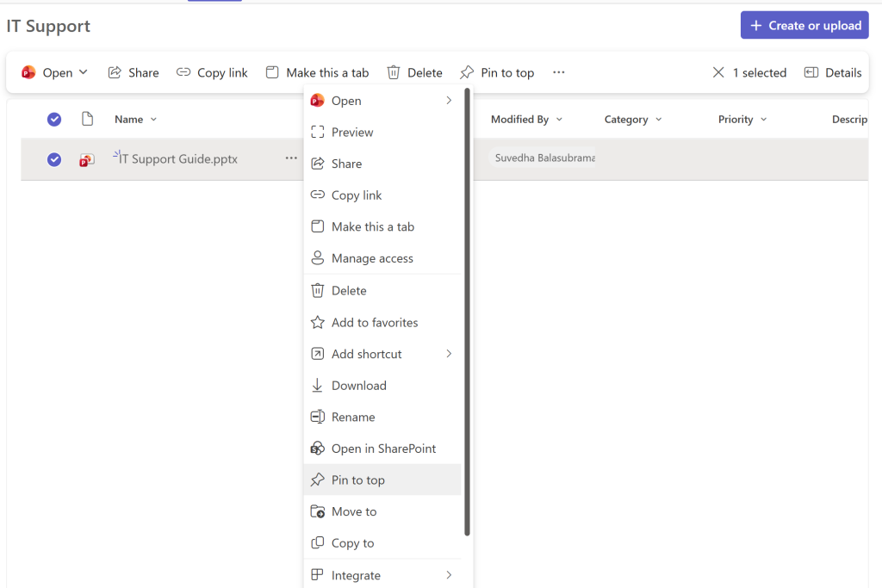Image resolution: width=882 pixels, height=588 pixels.
Task: Expand the Add shortcut submenu arrow
Action: pos(449,354)
